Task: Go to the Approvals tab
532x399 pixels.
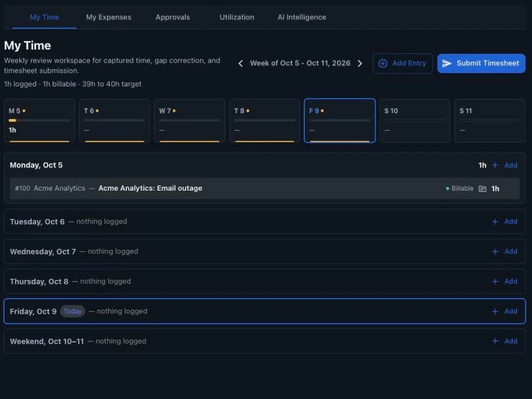Action: (173, 17)
